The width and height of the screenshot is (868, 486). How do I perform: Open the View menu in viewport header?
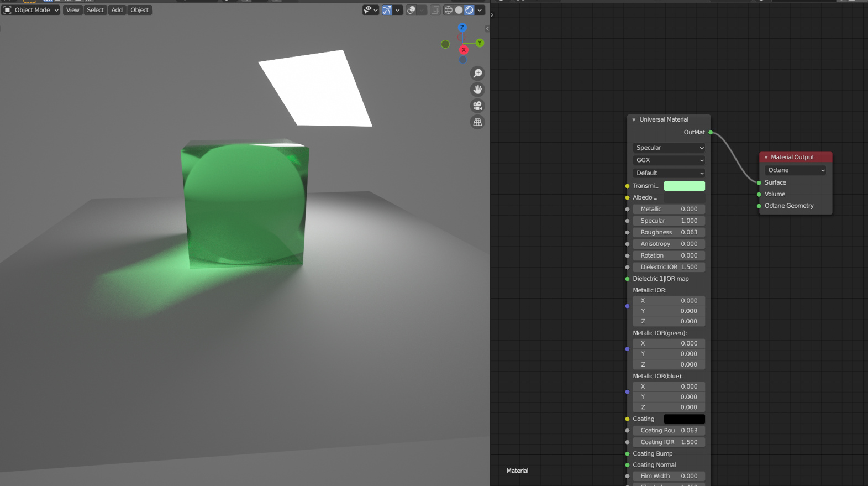[x=72, y=10]
